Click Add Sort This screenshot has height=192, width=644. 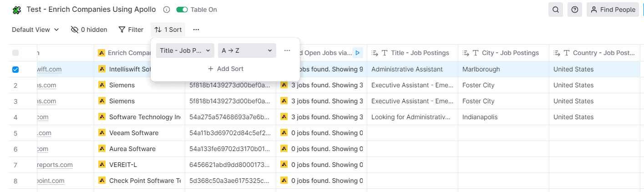point(225,69)
